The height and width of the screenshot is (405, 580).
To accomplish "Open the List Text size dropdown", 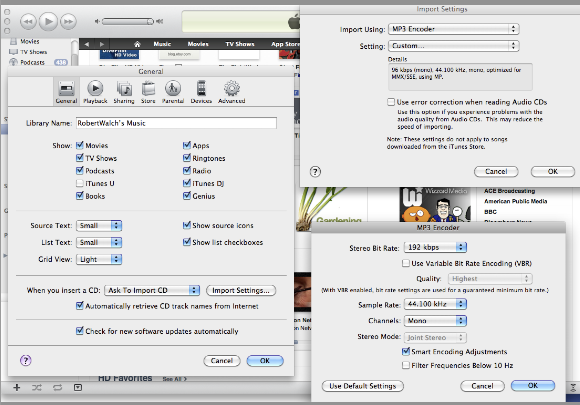I will tap(99, 242).
